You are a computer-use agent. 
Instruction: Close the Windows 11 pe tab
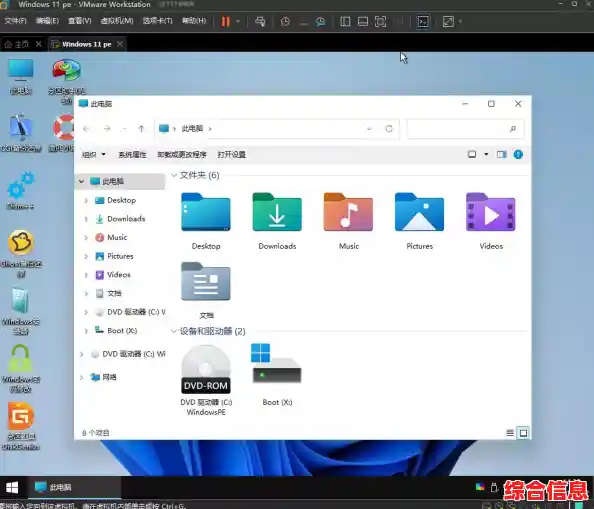(x=120, y=44)
